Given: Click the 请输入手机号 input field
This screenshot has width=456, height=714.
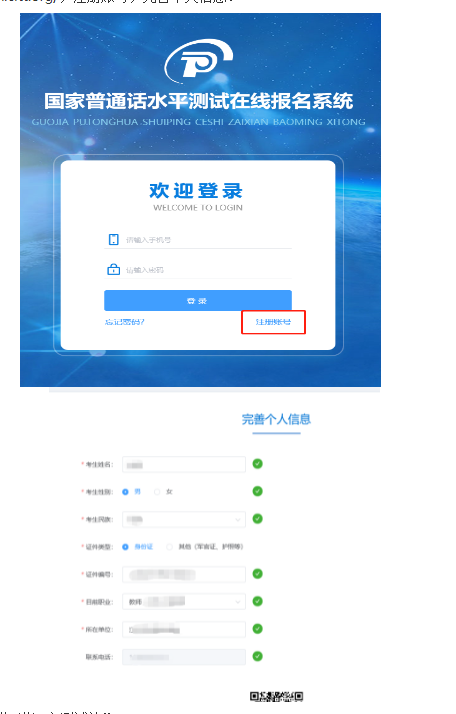Looking at the screenshot, I should 198,240.
